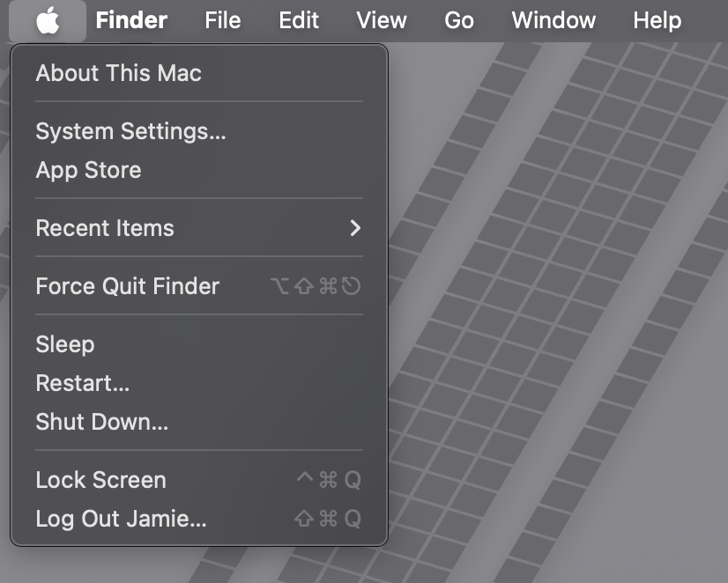This screenshot has height=583, width=728.
Task: Click the Window menu
Action: click(x=553, y=20)
